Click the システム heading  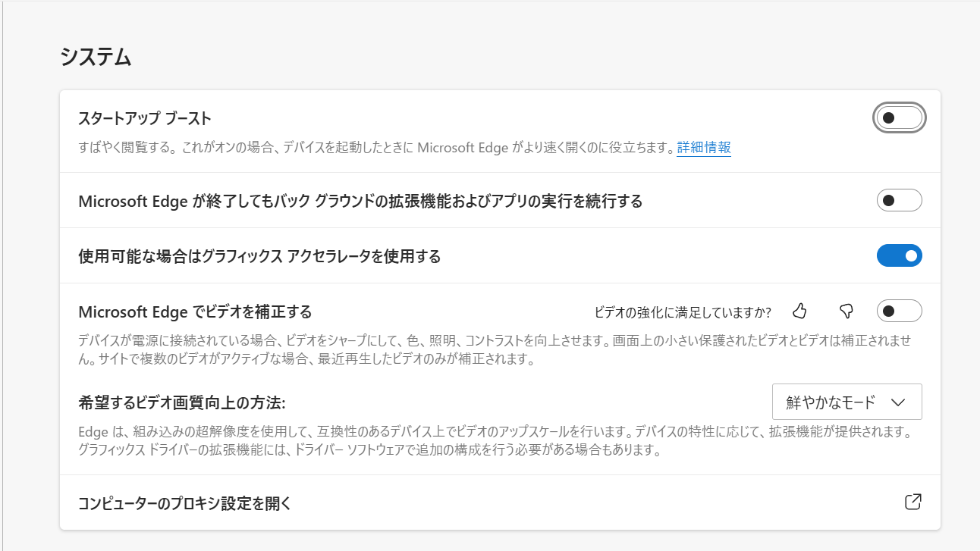(96, 57)
